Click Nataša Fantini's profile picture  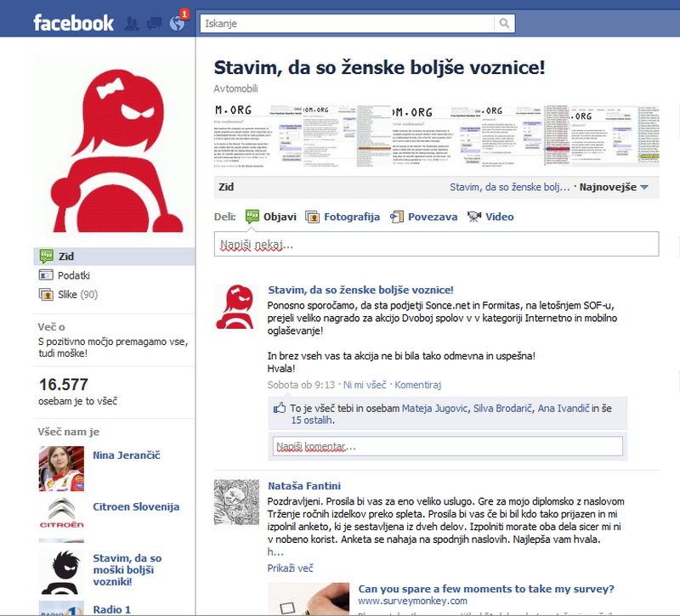[236, 502]
